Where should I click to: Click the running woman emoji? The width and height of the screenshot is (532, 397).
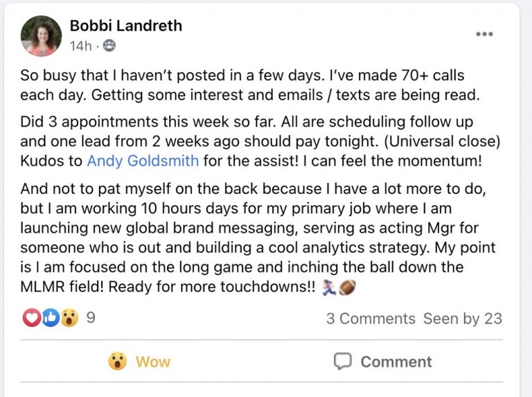(x=329, y=288)
